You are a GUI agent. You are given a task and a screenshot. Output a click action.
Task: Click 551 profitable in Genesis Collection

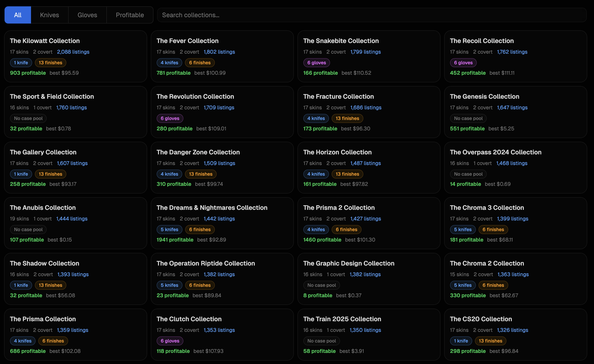coord(467,129)
